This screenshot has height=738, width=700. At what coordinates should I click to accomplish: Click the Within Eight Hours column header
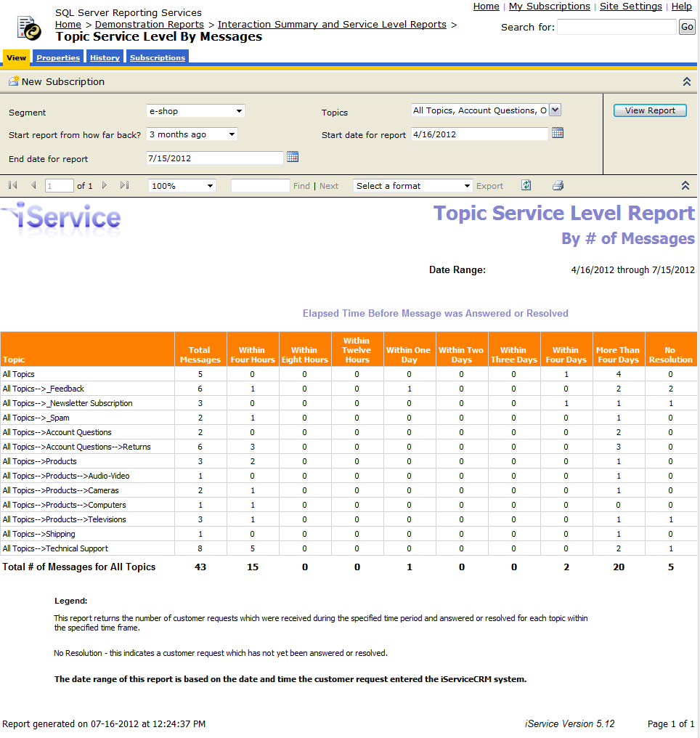tap(305, 349)
